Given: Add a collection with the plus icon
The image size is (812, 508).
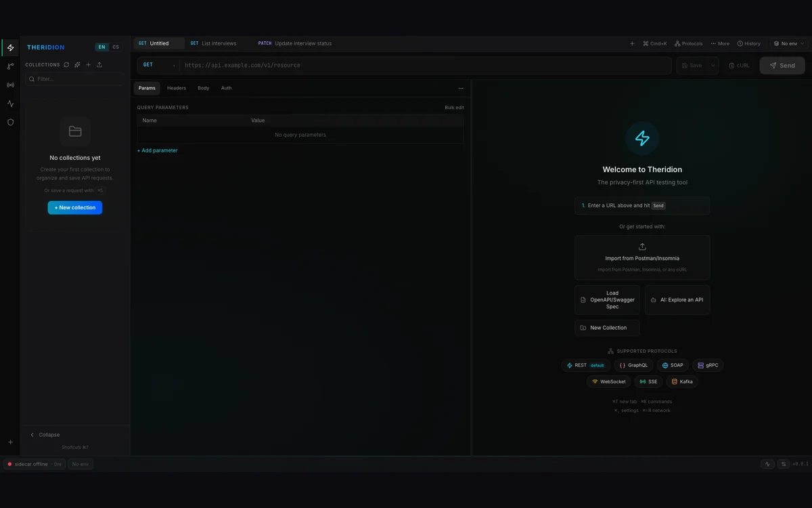Looking at the screenshot, I should tap(88, 65).
